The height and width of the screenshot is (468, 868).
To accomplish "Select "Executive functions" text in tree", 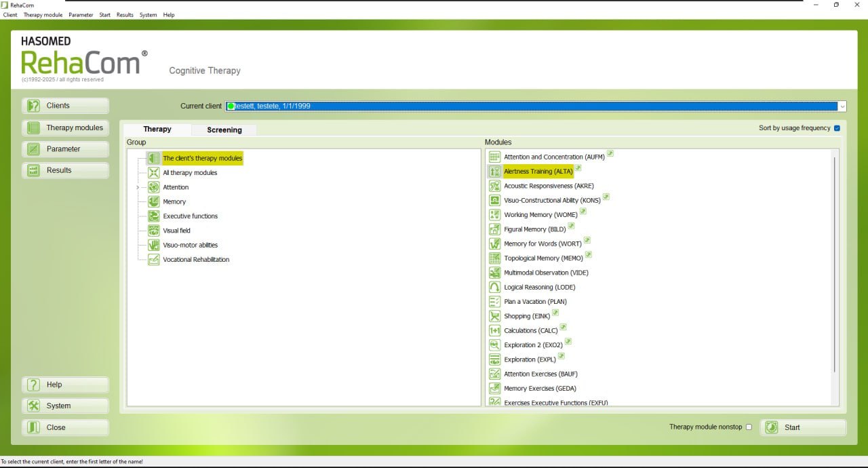I will tap(191, 216).
